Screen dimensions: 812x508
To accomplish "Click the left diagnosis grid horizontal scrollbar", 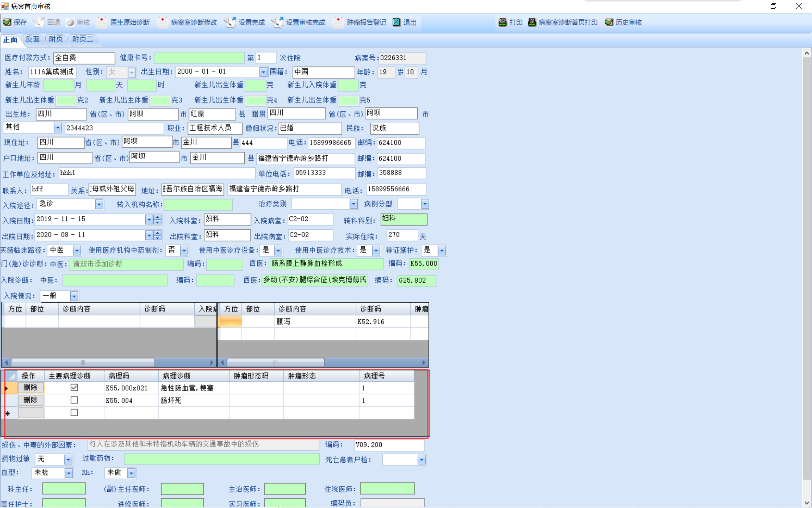I will pos(83,362).
